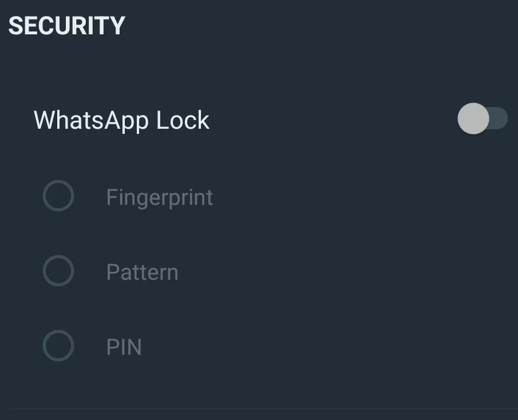Choose PIN as the lock method
Viewport: 518px width, 420px height.
(123, 346)
